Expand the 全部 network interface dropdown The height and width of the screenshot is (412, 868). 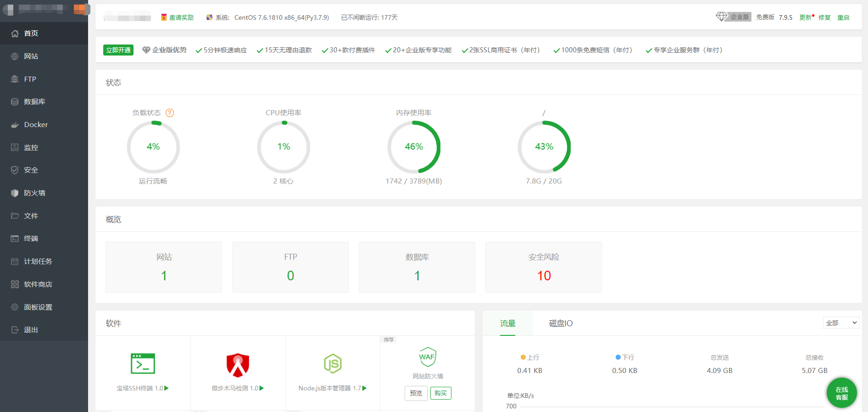[841, 323]
